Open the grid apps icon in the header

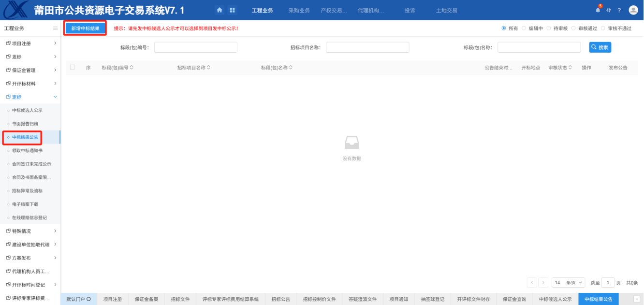pyautogui.click(x=232, y=10)
